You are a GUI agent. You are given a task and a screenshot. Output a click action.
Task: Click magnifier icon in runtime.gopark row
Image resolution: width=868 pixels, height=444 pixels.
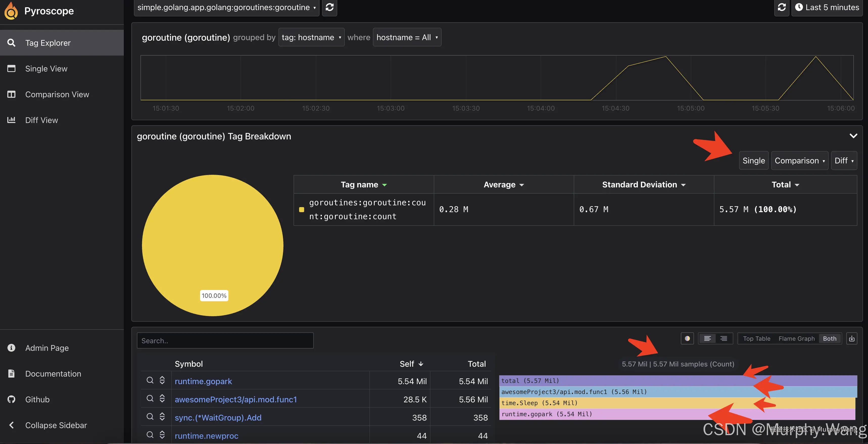[x=150, y=380]
